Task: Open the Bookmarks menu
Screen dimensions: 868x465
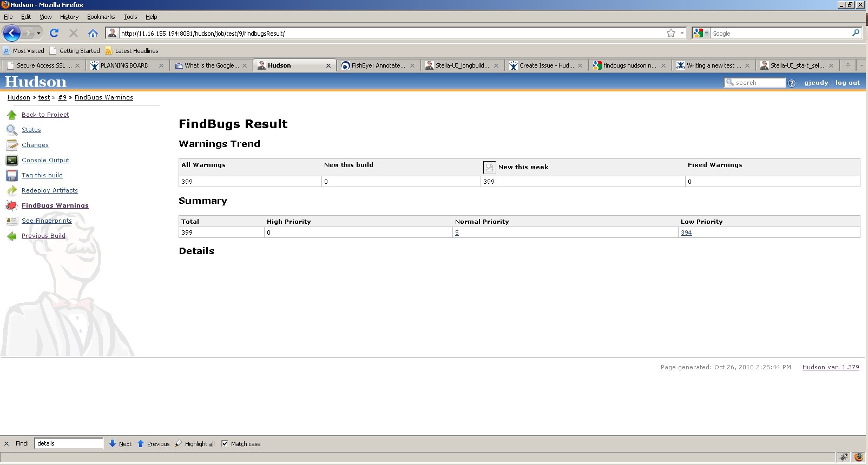Action: [101, 17]
